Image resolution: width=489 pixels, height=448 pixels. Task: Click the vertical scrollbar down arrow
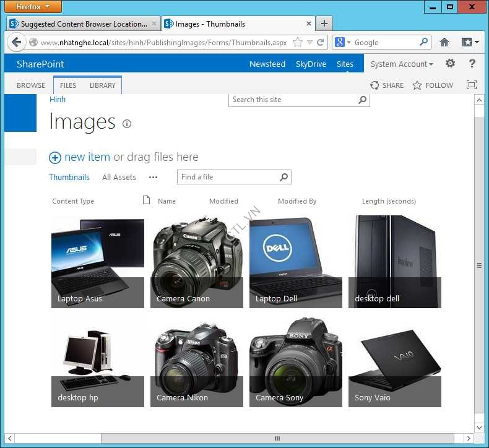pos(479,428)
